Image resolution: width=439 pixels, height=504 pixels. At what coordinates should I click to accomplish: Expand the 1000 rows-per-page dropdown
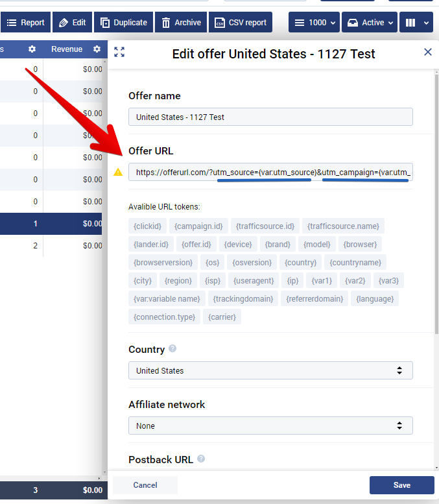click(314, 23)
